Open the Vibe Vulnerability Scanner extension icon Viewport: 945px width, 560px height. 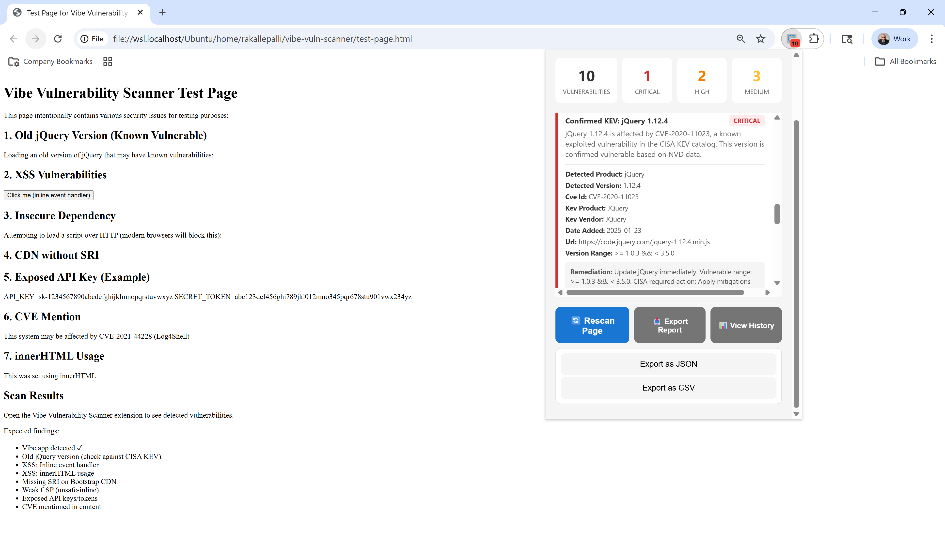pyautogui.click(x=792, y=39)
